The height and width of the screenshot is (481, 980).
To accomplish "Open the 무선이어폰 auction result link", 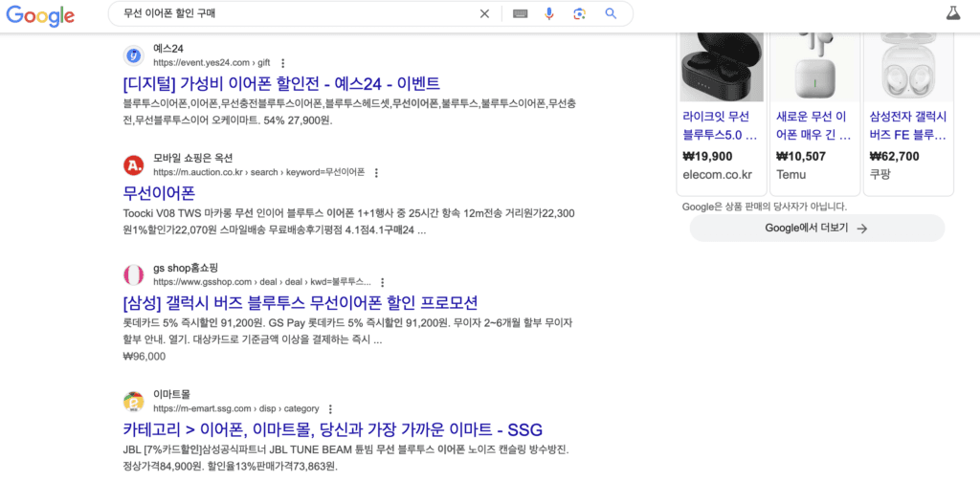I will pyautogui.click(x=160, y=192).
